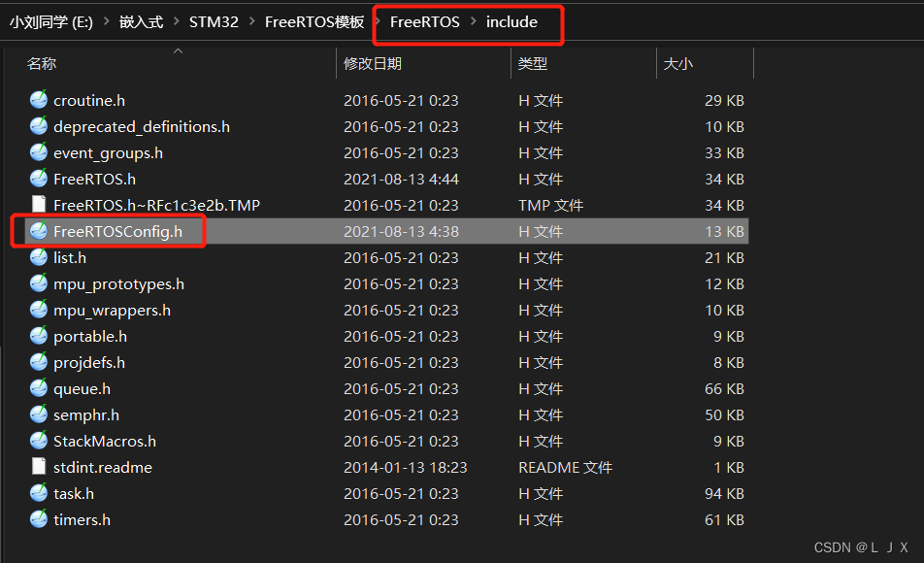Screen dimensions: 924x563
Task: Select the file portable.h
Action: click(x=90, y=336)
